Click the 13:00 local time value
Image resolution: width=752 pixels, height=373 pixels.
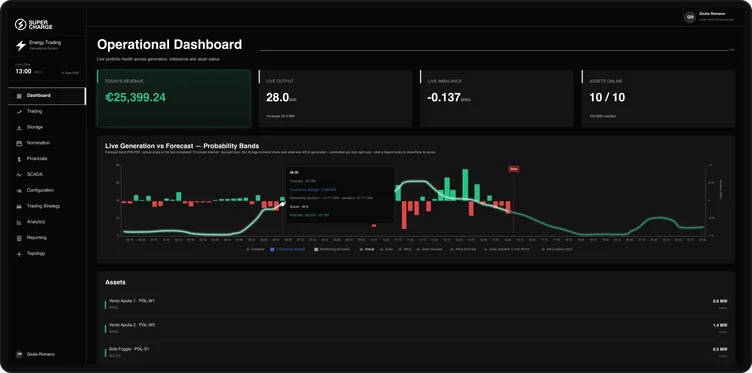tap(23, 71)
